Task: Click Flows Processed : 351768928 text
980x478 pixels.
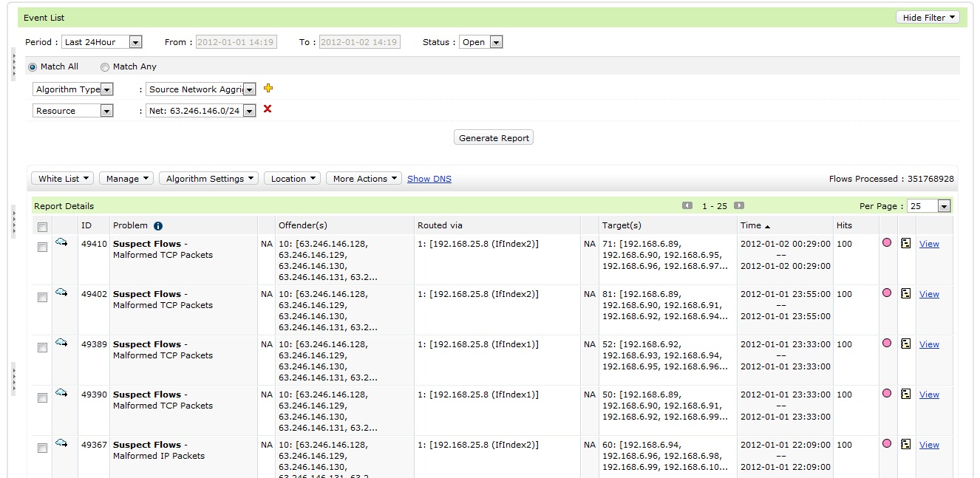Action: (x=891, y=179)
